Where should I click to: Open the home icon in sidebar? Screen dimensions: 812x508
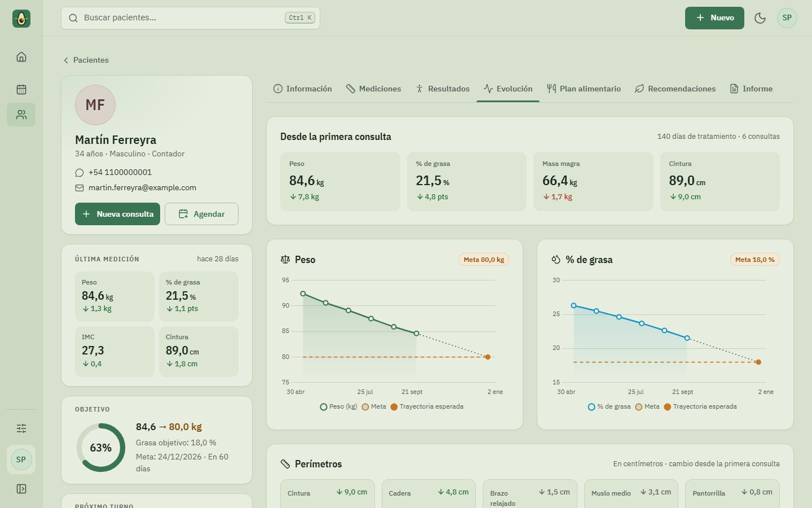coord(21,56)
